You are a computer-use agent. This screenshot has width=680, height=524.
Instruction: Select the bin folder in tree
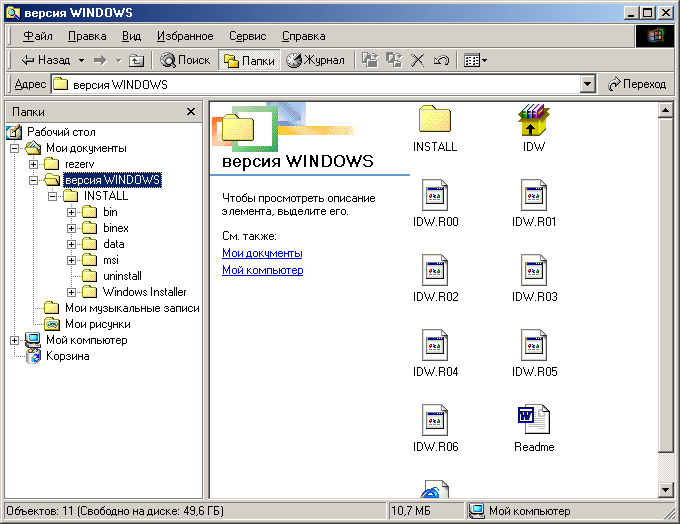[x=110, y=212]
